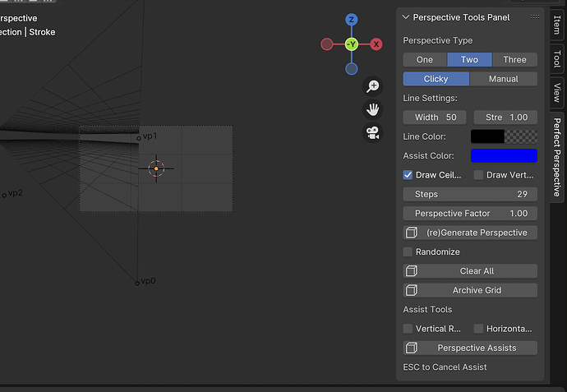Screen dimensions: 567x392
Task: Enable the Vertical R... checkbox
Action: click(408, 329)
